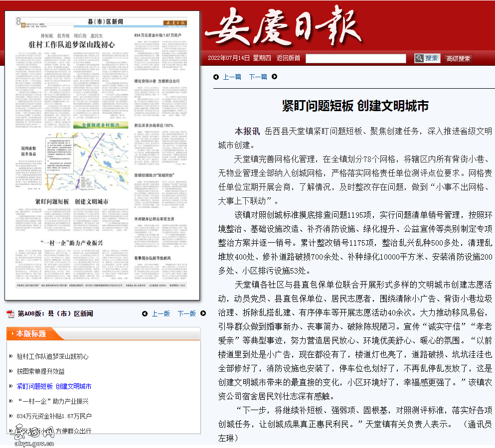Click the 返回版首 link
The width and height of the screenshot is (495, 448).
click(288, 58)
